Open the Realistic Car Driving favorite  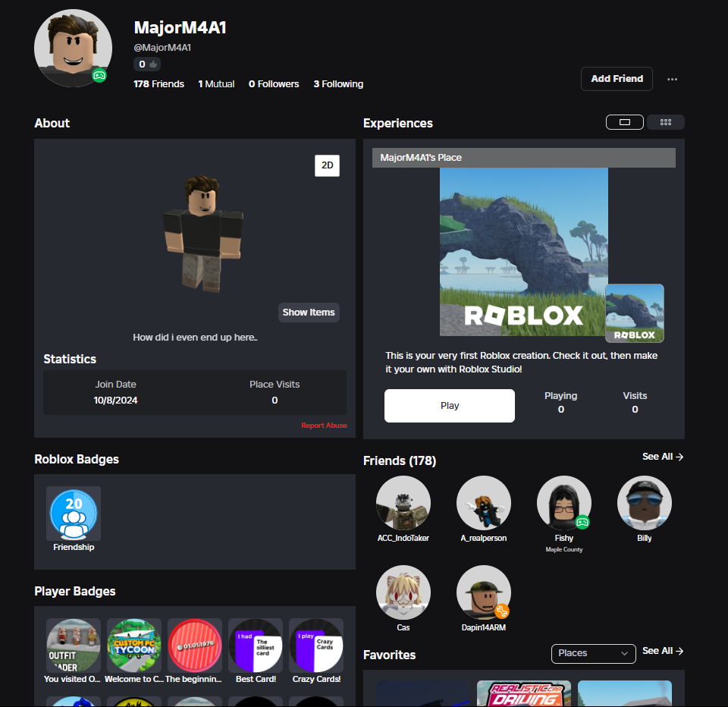[524, 693]
